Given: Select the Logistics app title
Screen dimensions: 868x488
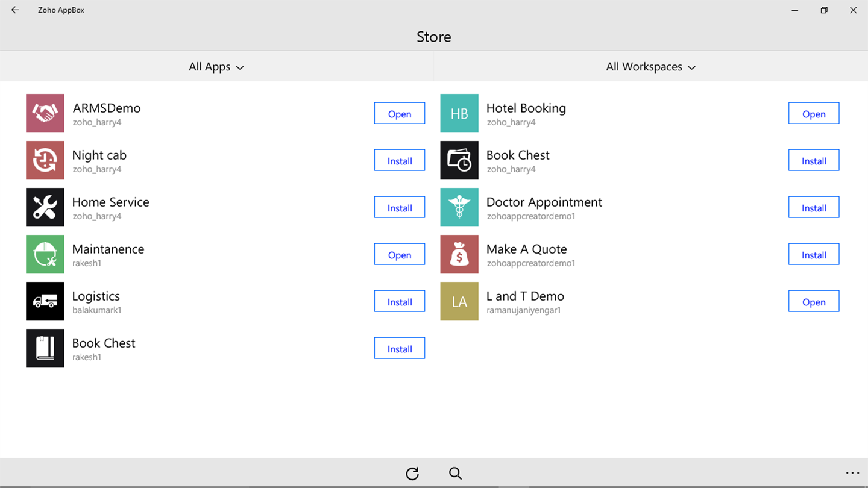Looking at the screenshot, I should pyautogui.click(x=96, y=296).
